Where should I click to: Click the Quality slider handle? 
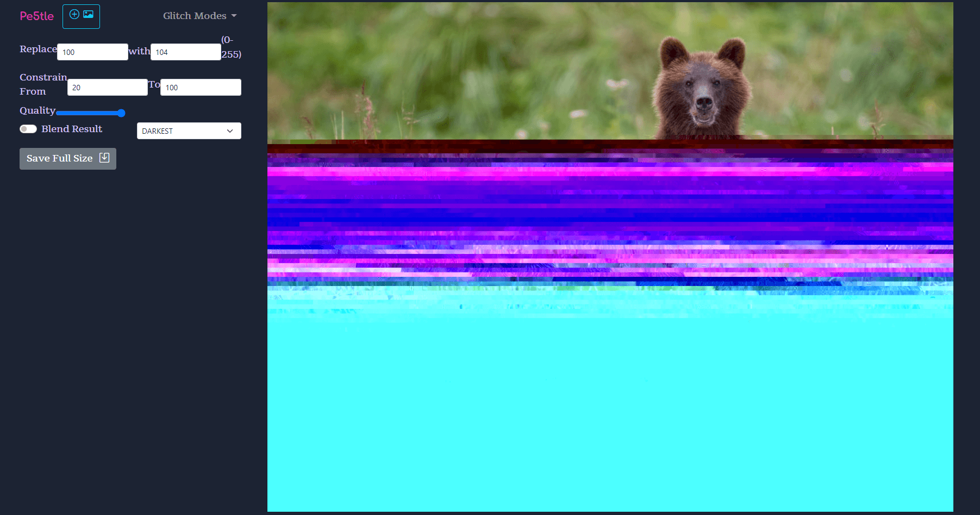121,113
